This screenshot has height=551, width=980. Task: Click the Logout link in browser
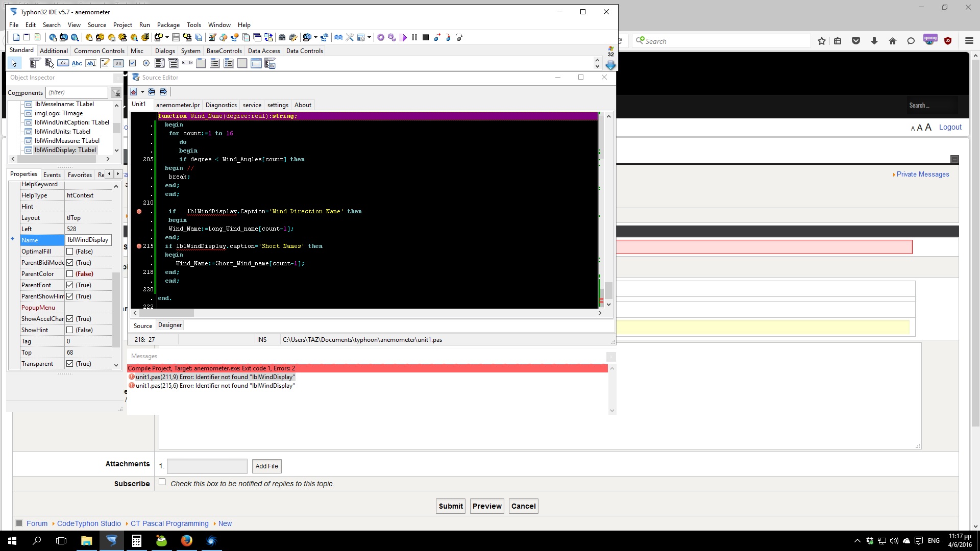950,127
